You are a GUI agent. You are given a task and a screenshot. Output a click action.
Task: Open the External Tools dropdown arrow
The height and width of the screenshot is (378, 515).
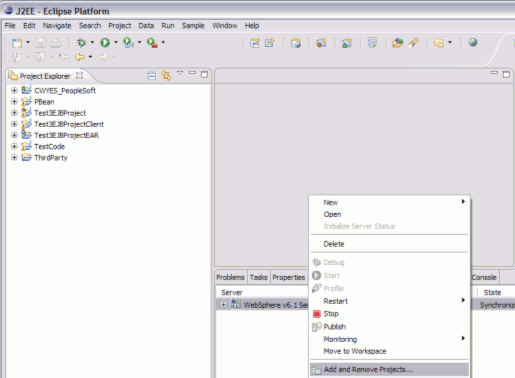click(163, 42)
